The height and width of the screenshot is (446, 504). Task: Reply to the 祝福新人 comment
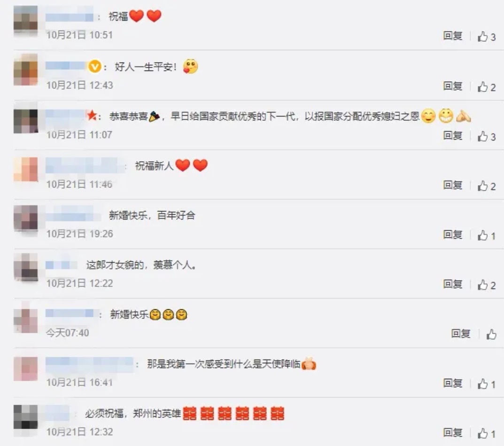(453, 185)
